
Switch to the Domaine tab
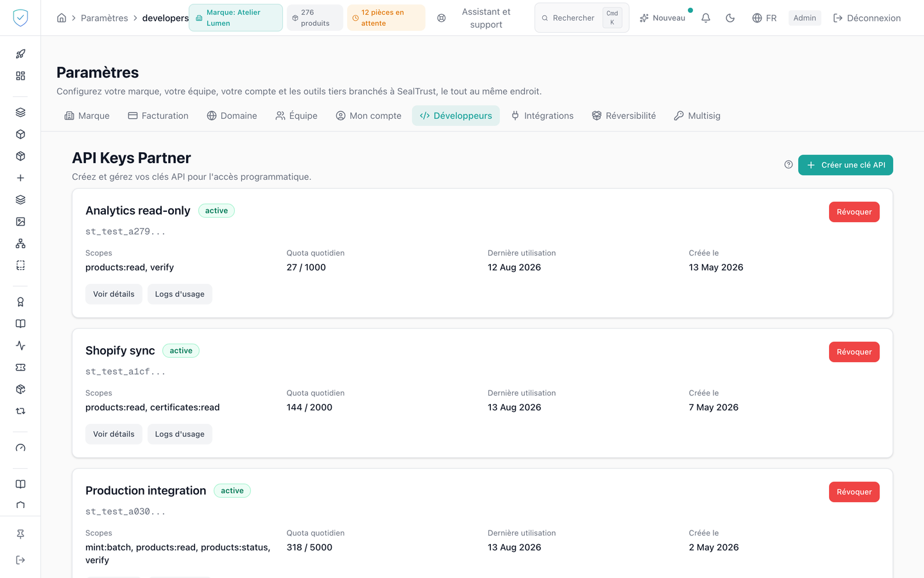coord(232,116)
